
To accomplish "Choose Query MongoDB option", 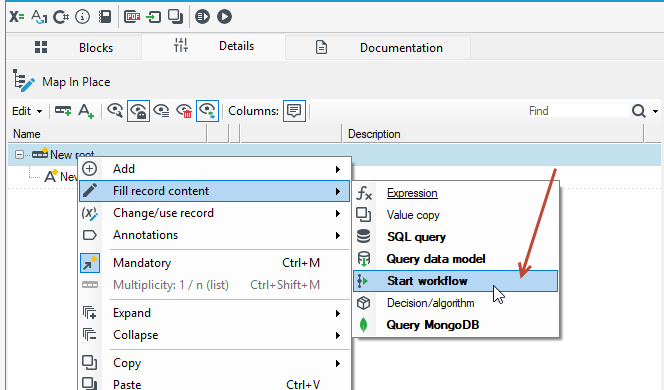I will click(455, 325).
